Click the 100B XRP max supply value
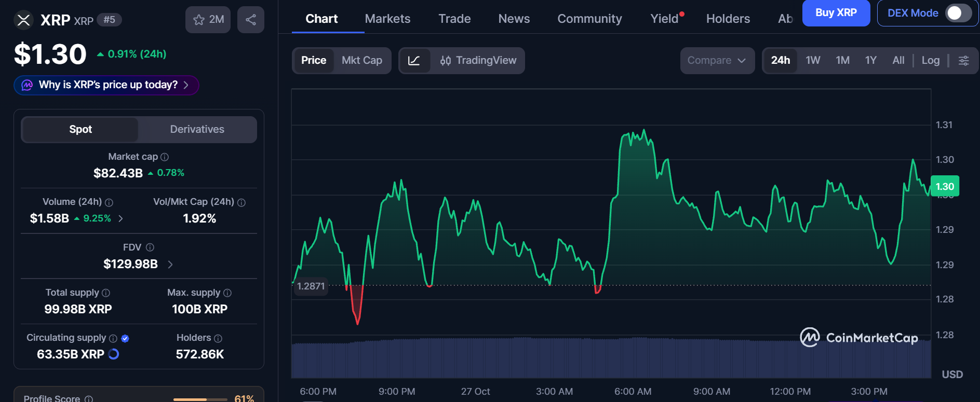The height and width of the screenshot is (402, 980). click(x=199, y=309)
